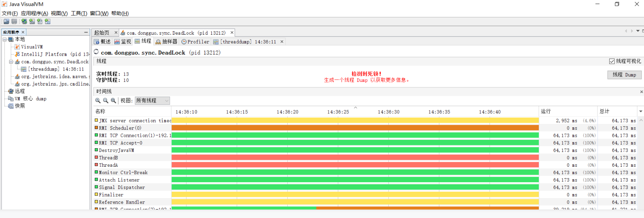Screen dimensions: 644x218
Task: Close the 应用程序 panel tab
Action: click(x=23, y=32)
